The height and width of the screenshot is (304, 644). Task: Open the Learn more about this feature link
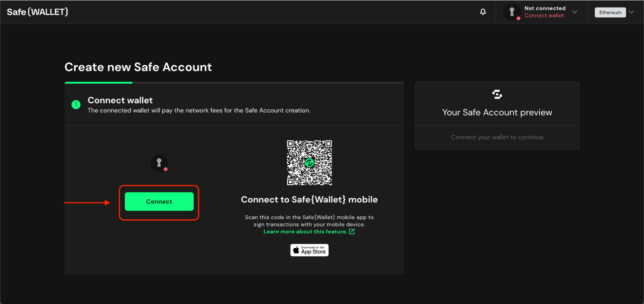pyautogui.click(x=305, y=231)
